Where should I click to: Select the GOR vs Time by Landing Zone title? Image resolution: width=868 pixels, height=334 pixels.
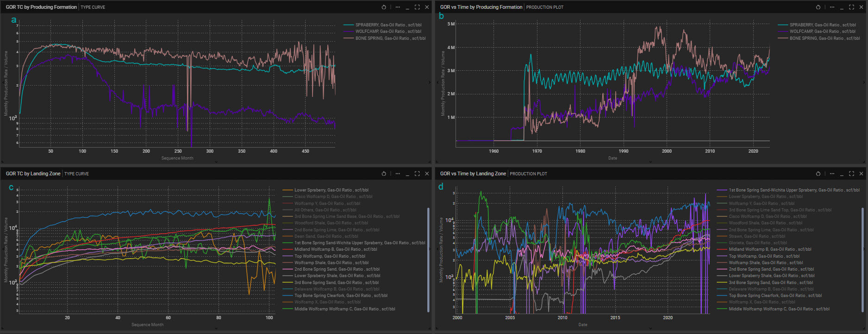pyautogui.click(x=473, y=173)
